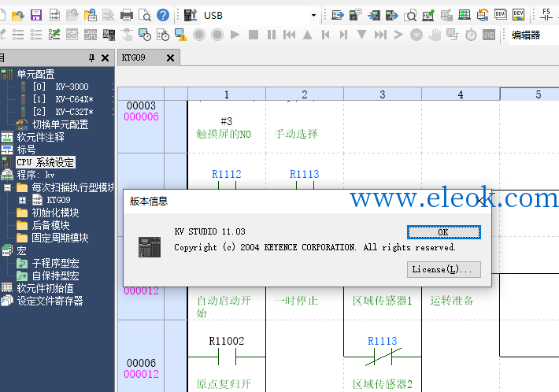Screen dimensions: 559x392
Task: Click the new ladder file icon
Action: pyautogui.click(x=54, y=15)
